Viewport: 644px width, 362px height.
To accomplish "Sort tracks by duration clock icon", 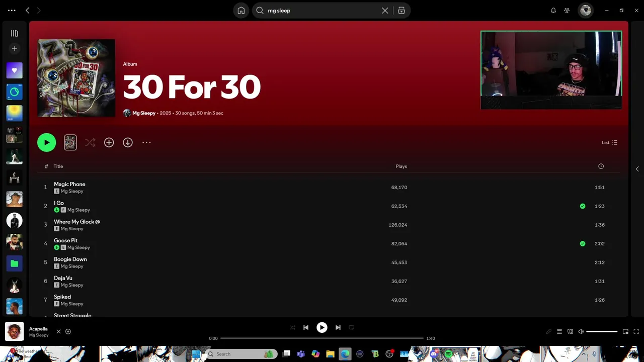I will 601,166.
